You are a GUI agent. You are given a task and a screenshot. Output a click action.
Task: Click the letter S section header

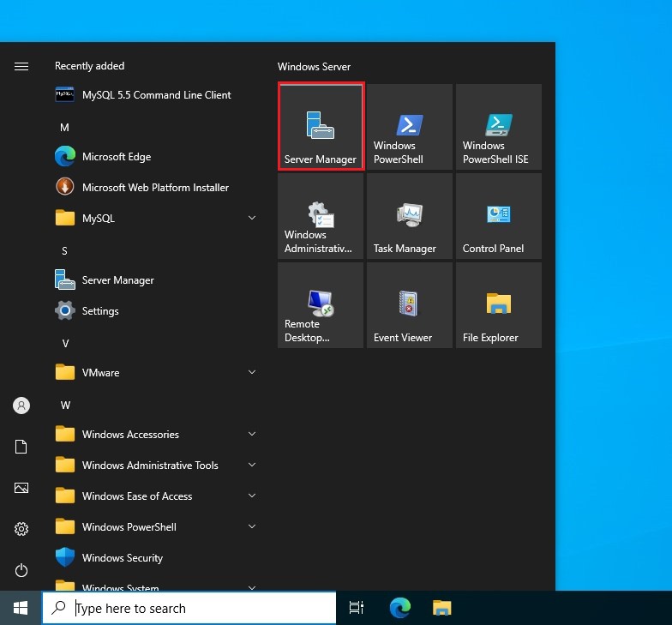click(65, 250)
